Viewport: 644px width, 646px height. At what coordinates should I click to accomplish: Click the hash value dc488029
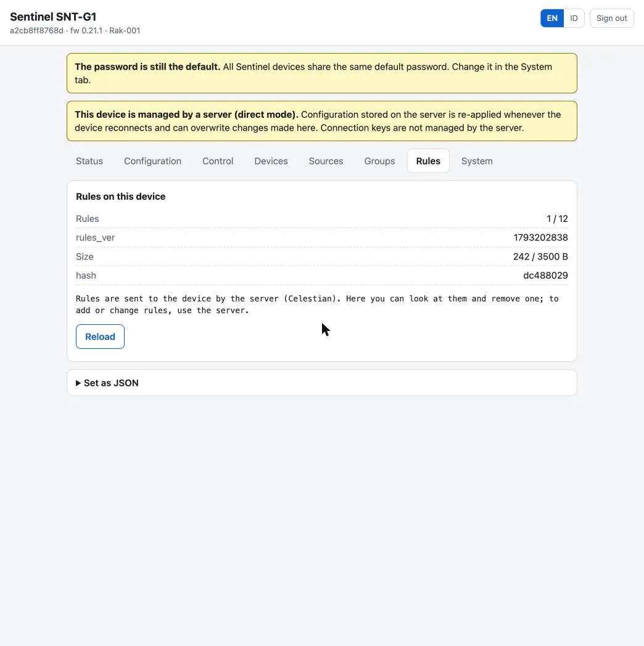coord(545,276)
